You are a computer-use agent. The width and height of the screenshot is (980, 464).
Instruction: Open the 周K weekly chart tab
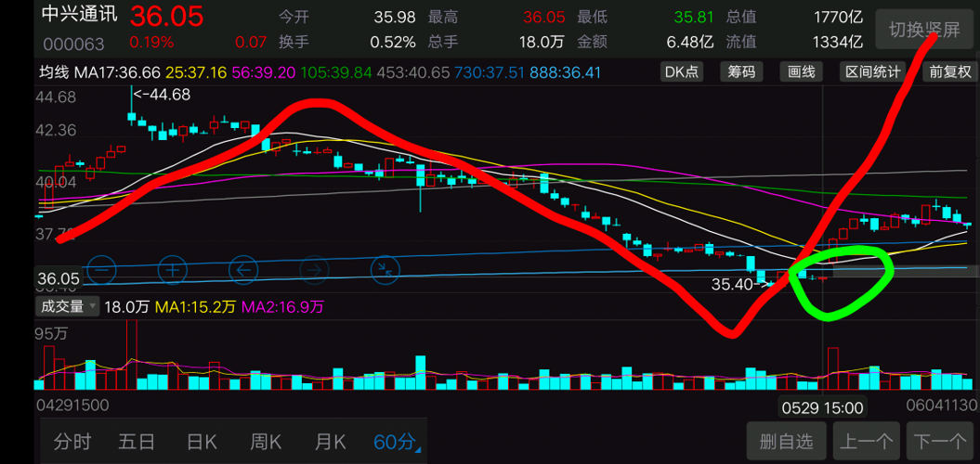coord(266,442)
